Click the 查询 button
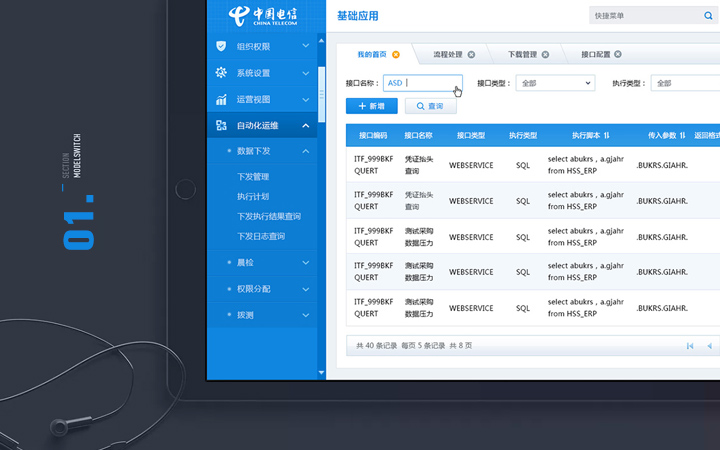720x450 pixels. pos(431,106)
